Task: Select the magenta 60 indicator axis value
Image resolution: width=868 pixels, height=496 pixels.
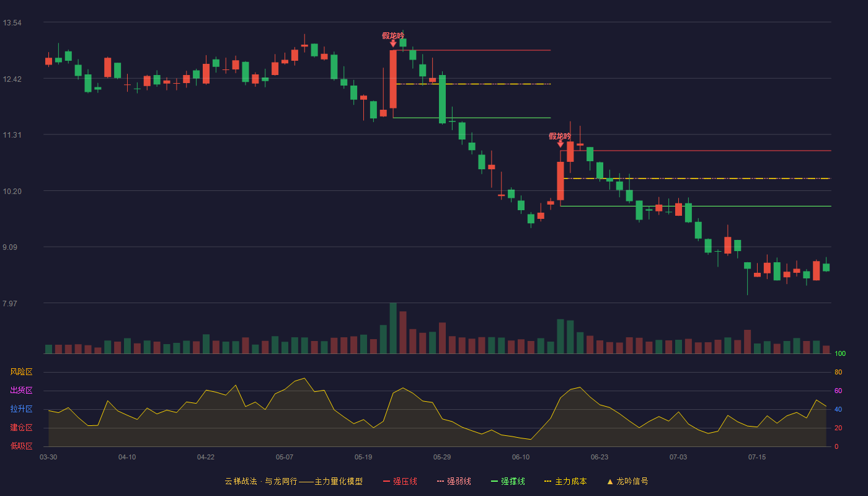Action: pyautogui.click(x=838, y=391)
